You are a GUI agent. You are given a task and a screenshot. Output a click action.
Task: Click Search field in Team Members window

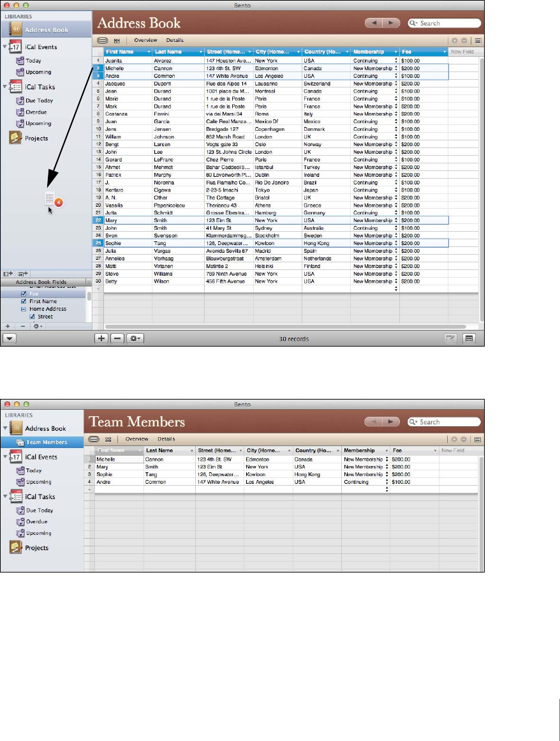pos(444,421)
